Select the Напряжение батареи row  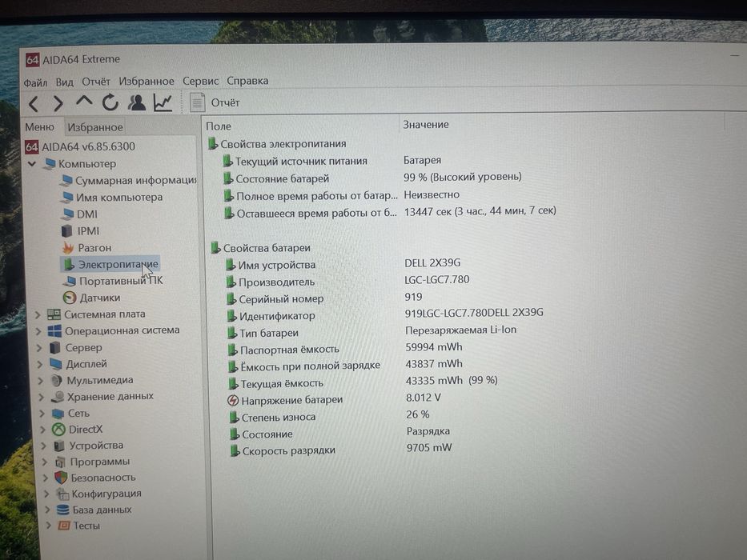285,401
